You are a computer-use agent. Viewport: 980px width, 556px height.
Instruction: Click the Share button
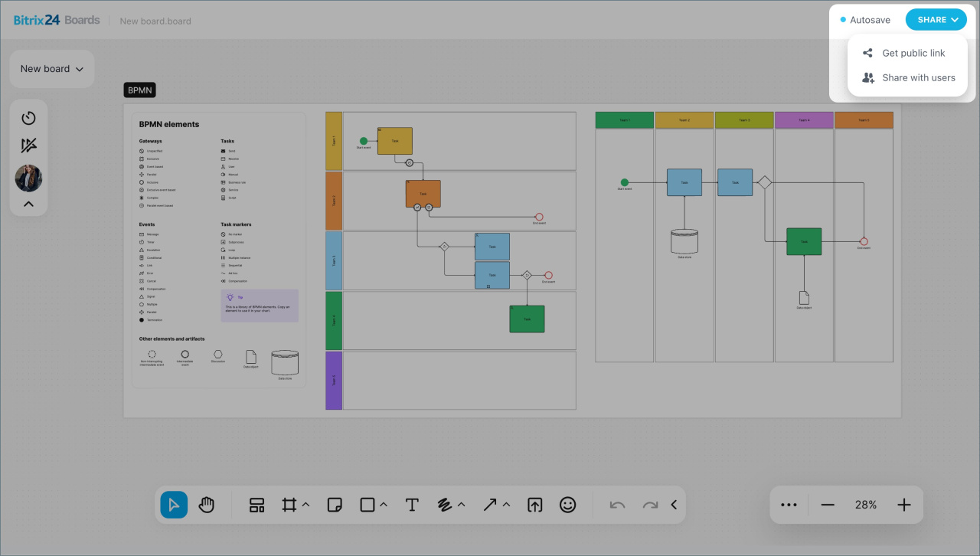[x=936, y=20]
